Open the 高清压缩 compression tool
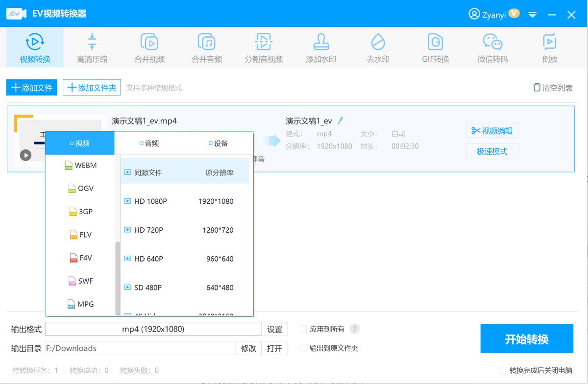The width and height of the screenshot is (588, 384). tap(91, 47)
